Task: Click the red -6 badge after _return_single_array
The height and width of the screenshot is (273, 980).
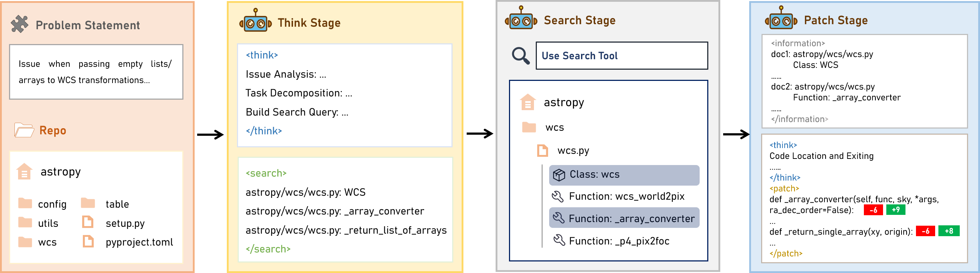Action: [926, 231]
